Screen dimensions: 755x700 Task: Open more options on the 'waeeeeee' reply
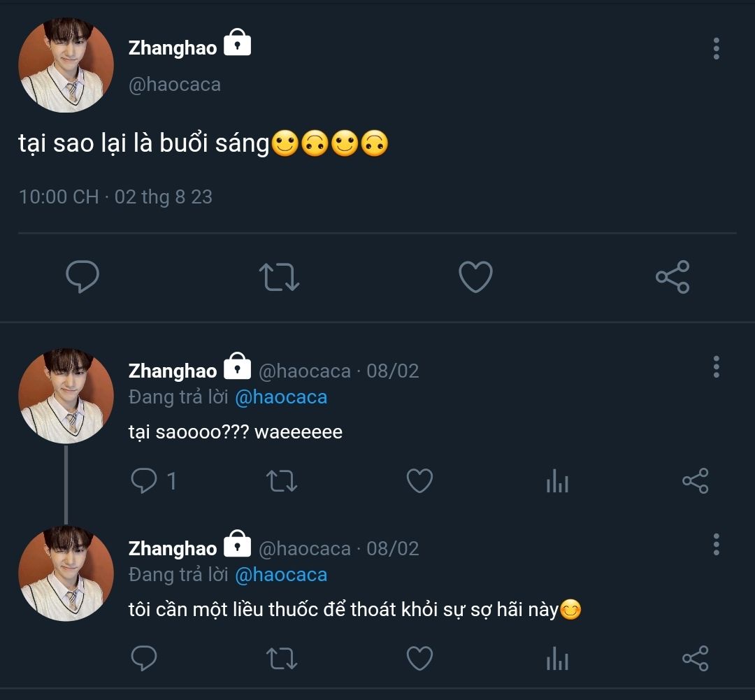tap(716, 366)
